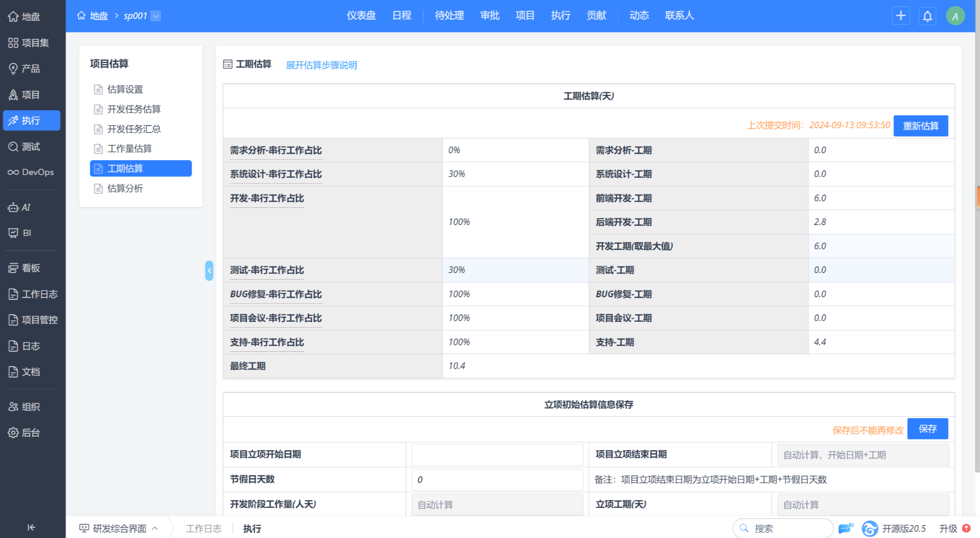
Task: Open DevOps in left sidebar
Action: click(x=31, y=172)
